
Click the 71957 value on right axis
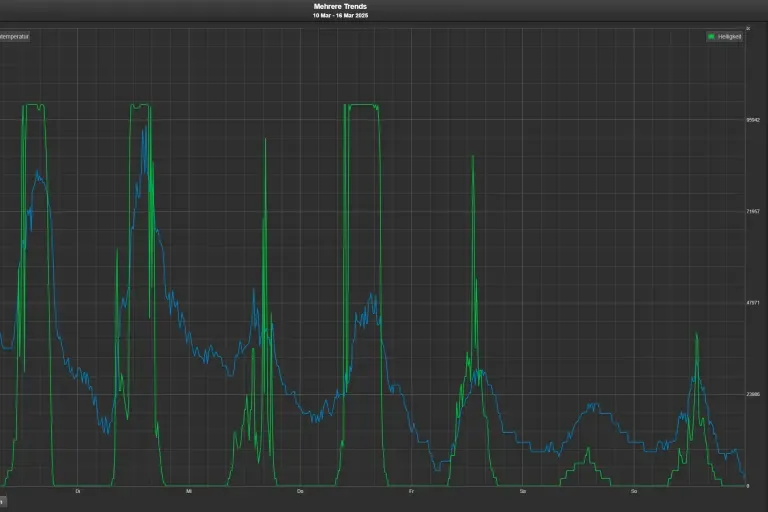[753, 212]
